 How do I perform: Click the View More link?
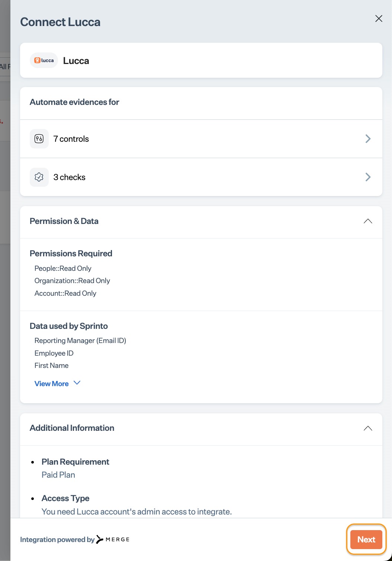point(52,384)
